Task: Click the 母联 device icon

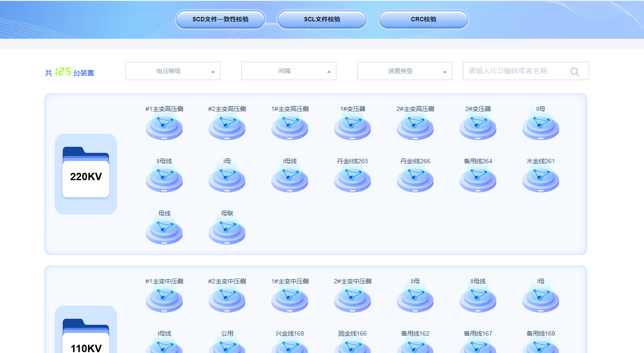Action: 227,232
